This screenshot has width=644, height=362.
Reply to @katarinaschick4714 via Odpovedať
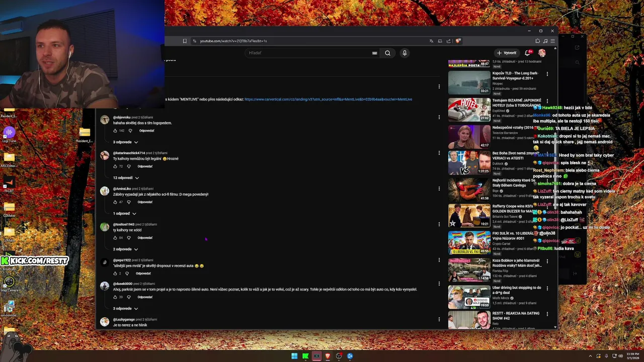pyautogui.click(x=145, y=166)
